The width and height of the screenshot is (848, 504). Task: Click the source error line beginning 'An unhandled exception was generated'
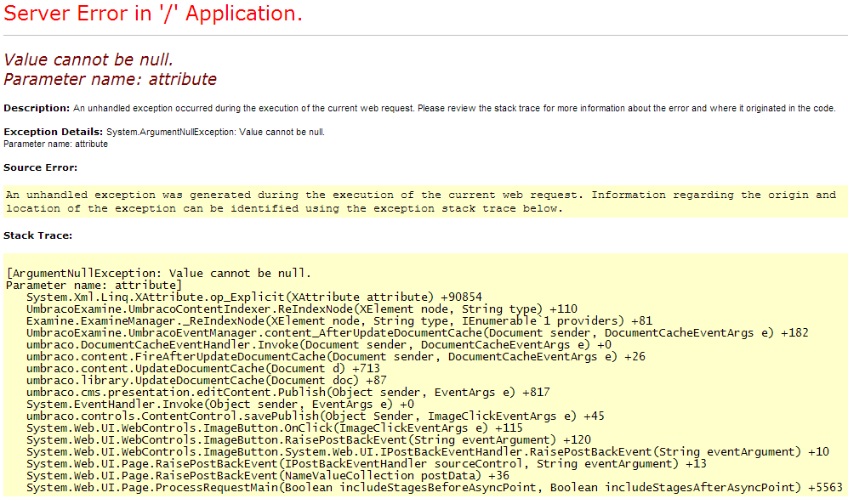tap(421, 195)
